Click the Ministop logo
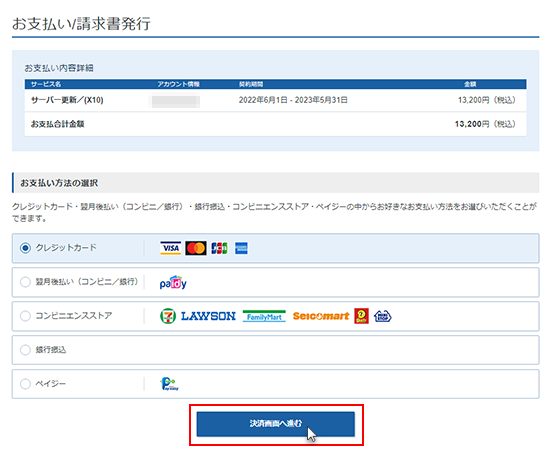Image resolution: width=550 pixels, height=460 pixels. [383, 316]
